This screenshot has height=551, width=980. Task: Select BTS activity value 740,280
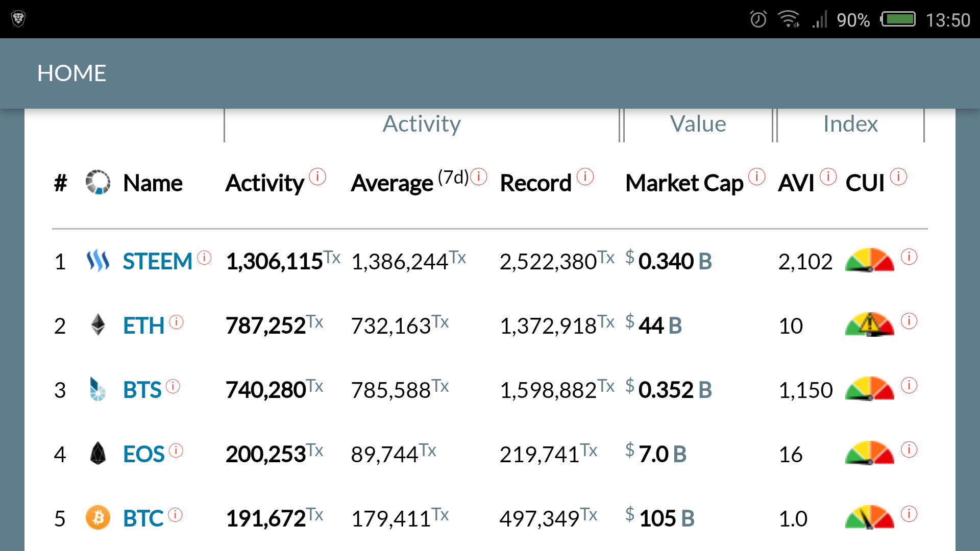pyautogui.click(x=265, y=390)
